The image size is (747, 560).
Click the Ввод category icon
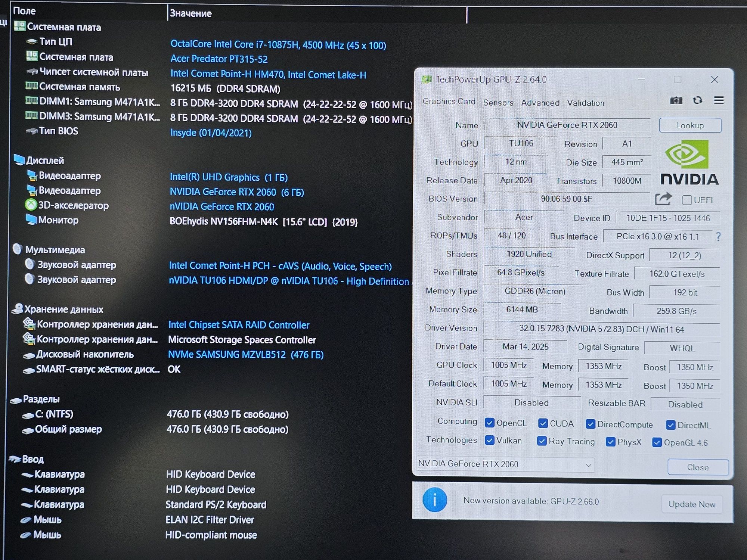(15, 459)
